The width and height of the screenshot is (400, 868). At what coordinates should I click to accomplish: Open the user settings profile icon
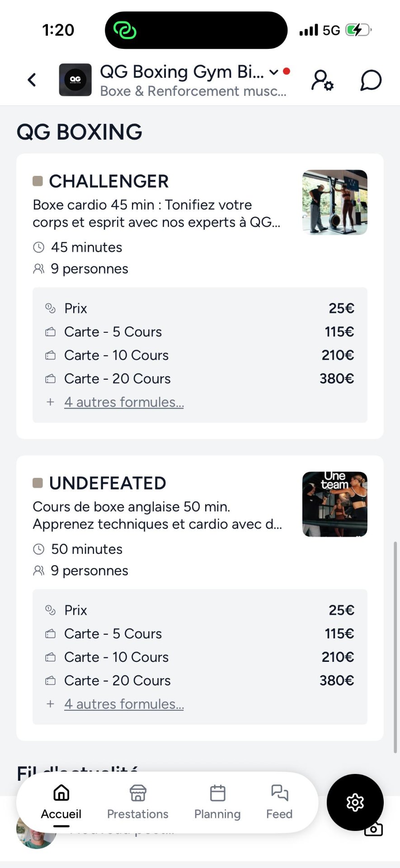(x=322, y=80)
